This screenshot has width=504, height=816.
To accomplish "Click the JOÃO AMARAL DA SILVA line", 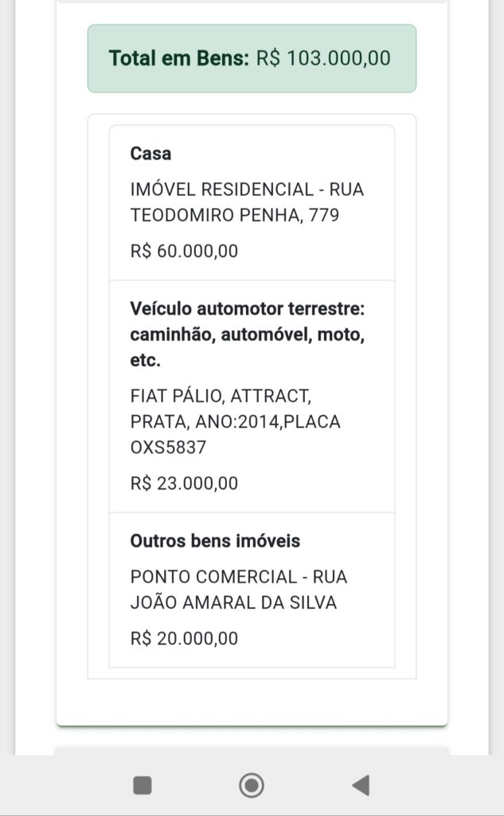I will (233, 602).
